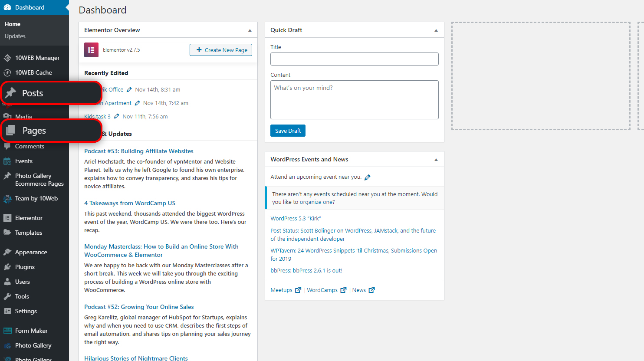The width and height of the screenshot is (644, 361).
Task: Click edit pencil beside Office entry
Action: coord(129,89)
